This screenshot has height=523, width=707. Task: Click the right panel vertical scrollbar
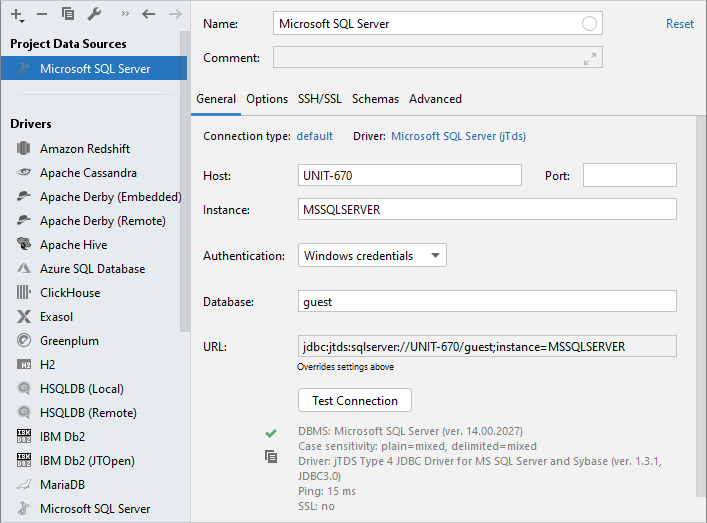701,307
